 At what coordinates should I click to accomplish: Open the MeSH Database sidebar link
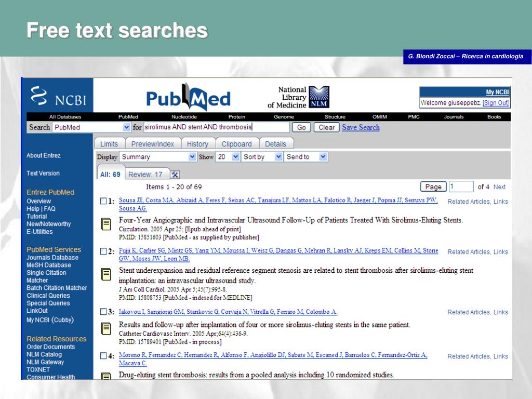49,265
